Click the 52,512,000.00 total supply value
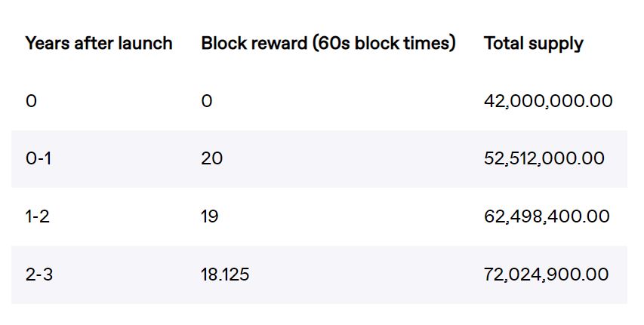The width and height of the screenshot is (644, 325). (x=544, y=159)
